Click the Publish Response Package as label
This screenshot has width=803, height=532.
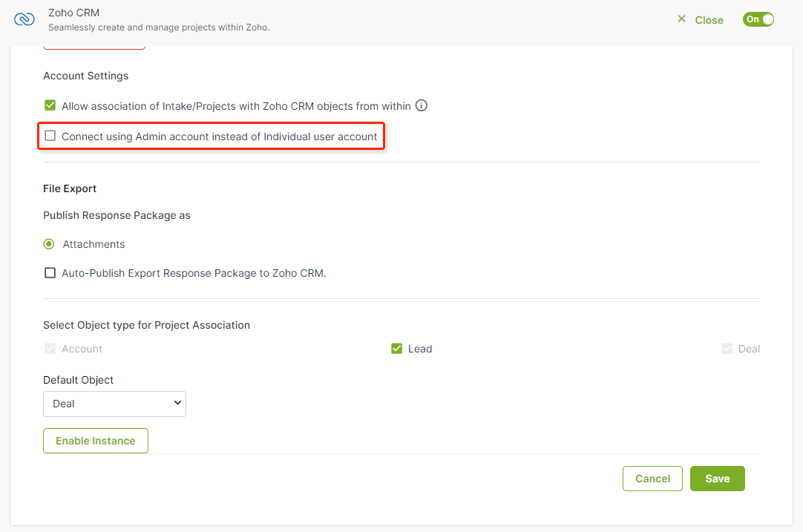(x=117, y=216)
